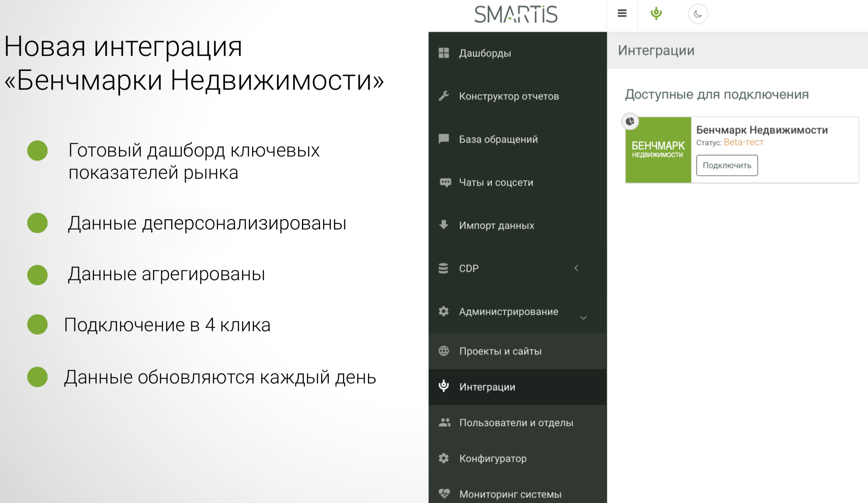
Task: Click the Чаты и соцсети speech icon
Action: [445, 182]
